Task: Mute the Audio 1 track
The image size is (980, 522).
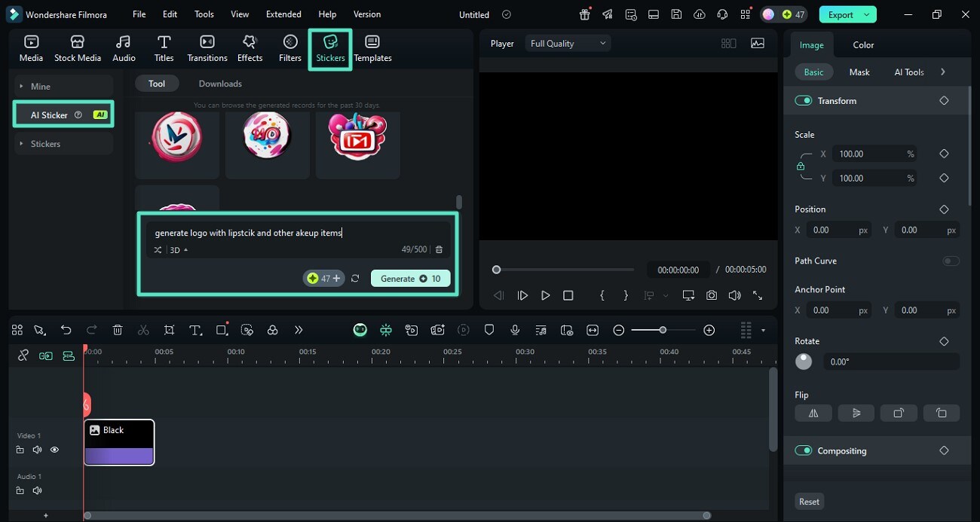Action: 37,490
